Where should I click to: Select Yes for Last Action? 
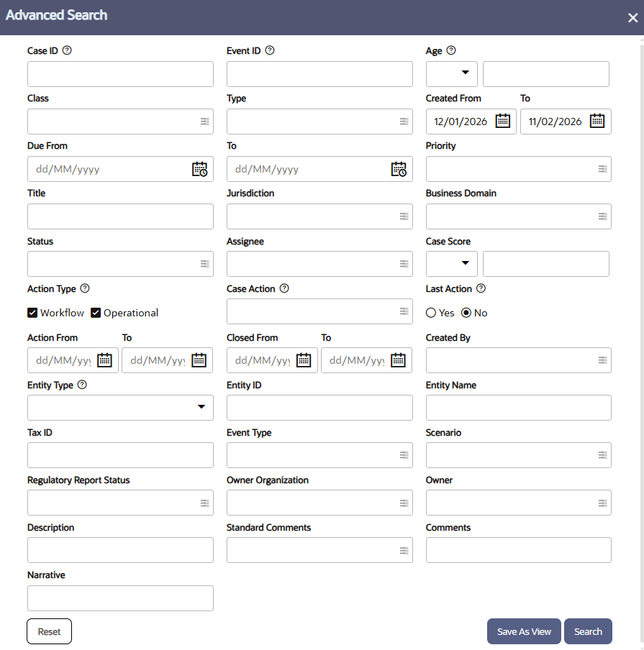[x=431, y=313]
